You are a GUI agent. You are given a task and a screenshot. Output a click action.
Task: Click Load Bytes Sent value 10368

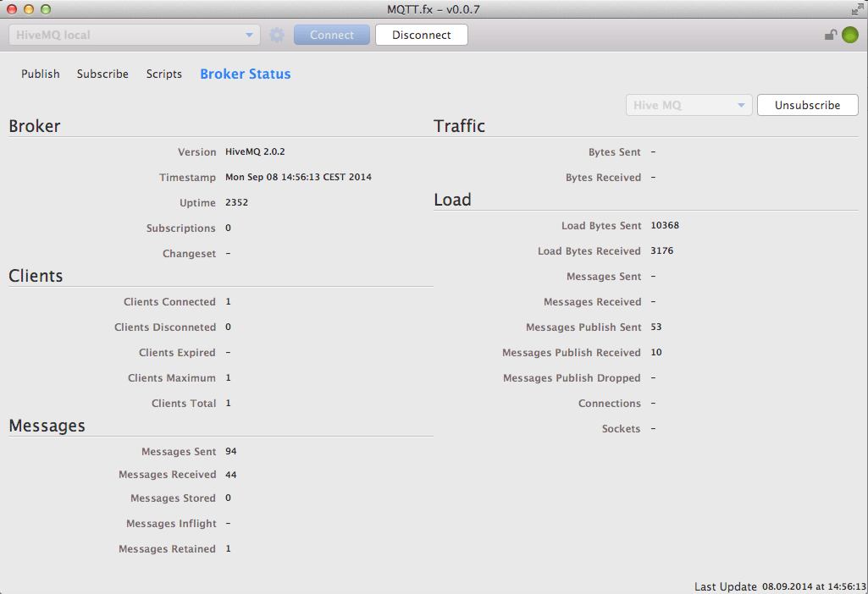tap(665, 225)
